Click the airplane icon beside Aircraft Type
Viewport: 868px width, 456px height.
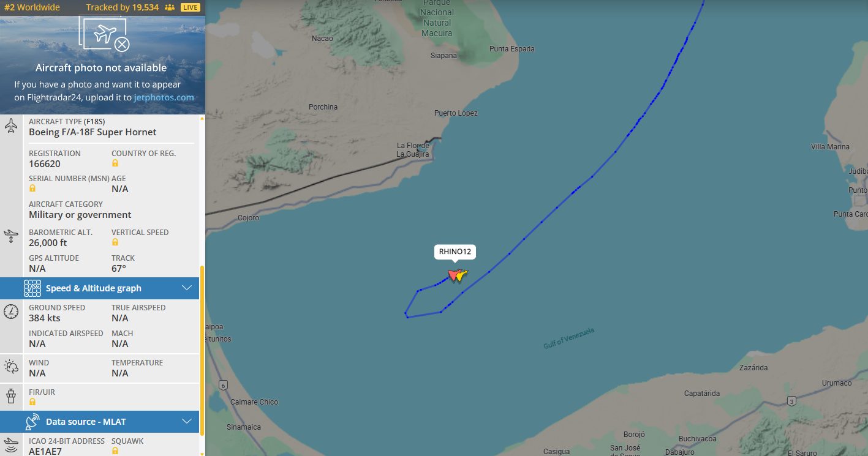tap(11, 127)
